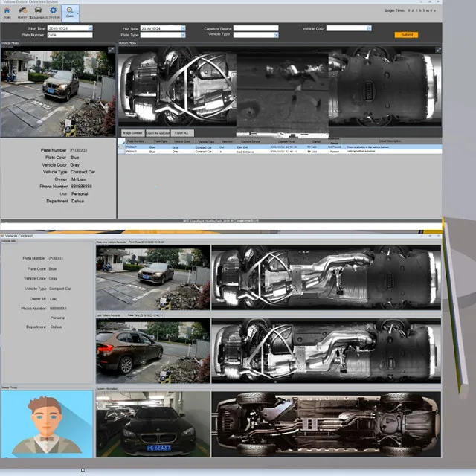Image resolution: width=476 pixels, height=476 pixels.
Task: Open the Home toolbar icon
Action: [7, 13]
